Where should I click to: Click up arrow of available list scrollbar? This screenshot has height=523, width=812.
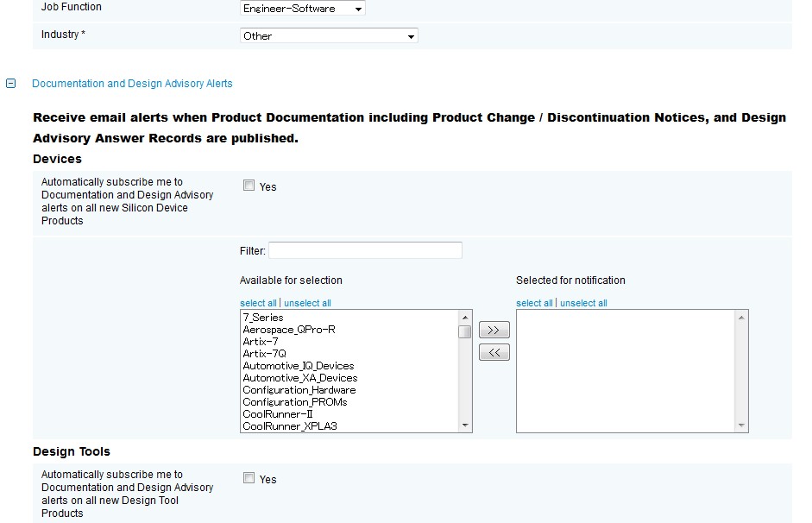pos(464,318)
